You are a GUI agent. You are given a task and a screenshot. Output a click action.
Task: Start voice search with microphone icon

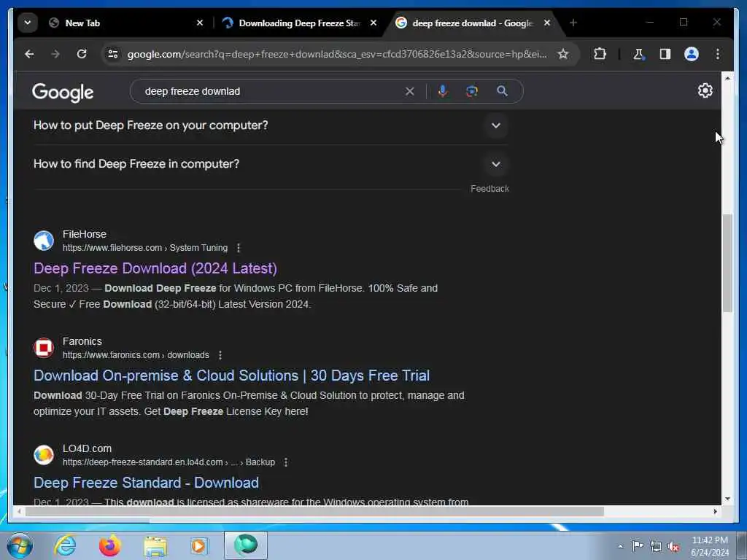pos(443,91)
